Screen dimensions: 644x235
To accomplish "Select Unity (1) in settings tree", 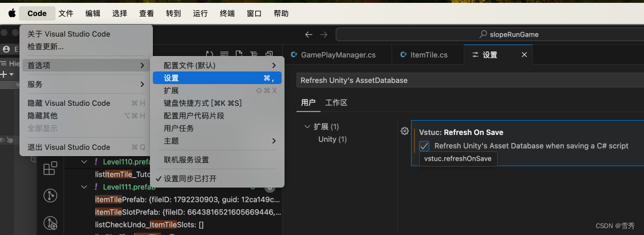I will pos(332,140).
